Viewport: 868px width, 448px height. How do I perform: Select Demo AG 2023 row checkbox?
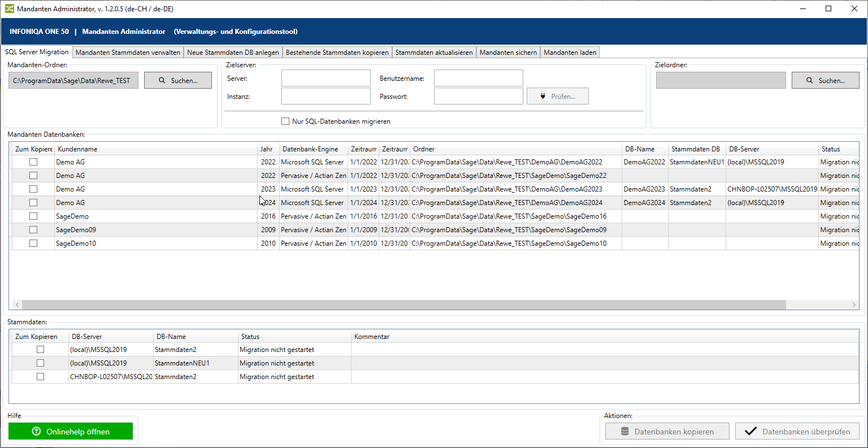[33, 189]
